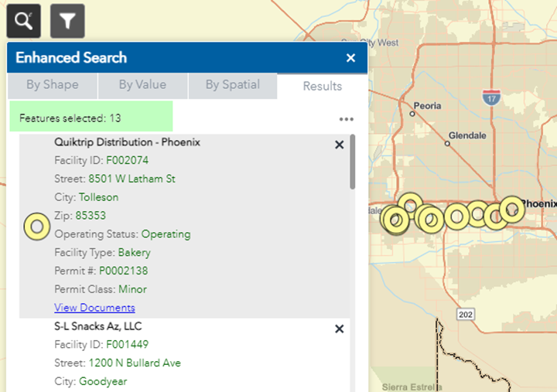Open the Enhanced Search widget icon

pos(23,21)
